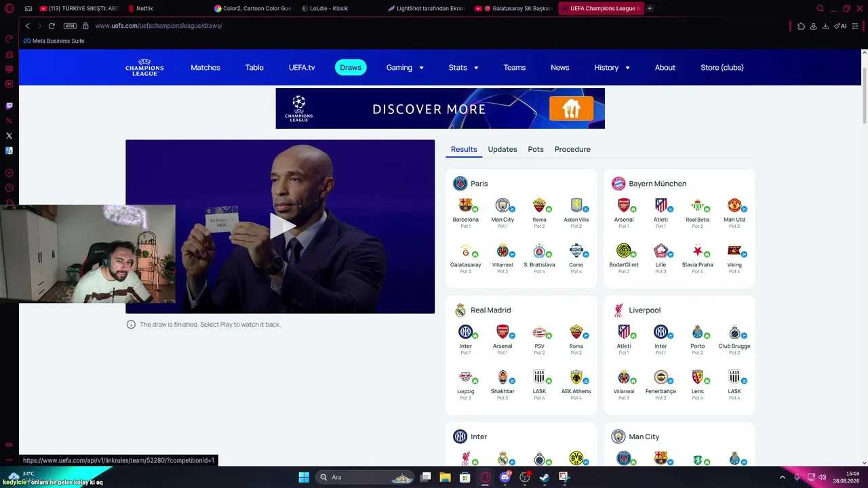Click the Galatasaray crest under Paris
Viewport: 868px width, 488px height.
[x=465, y=251]
